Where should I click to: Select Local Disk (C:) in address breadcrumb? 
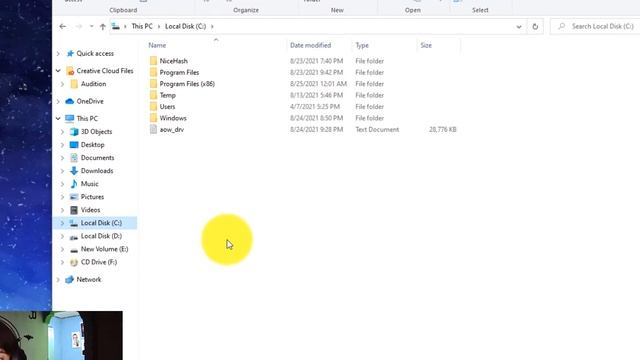click(185, 26)
